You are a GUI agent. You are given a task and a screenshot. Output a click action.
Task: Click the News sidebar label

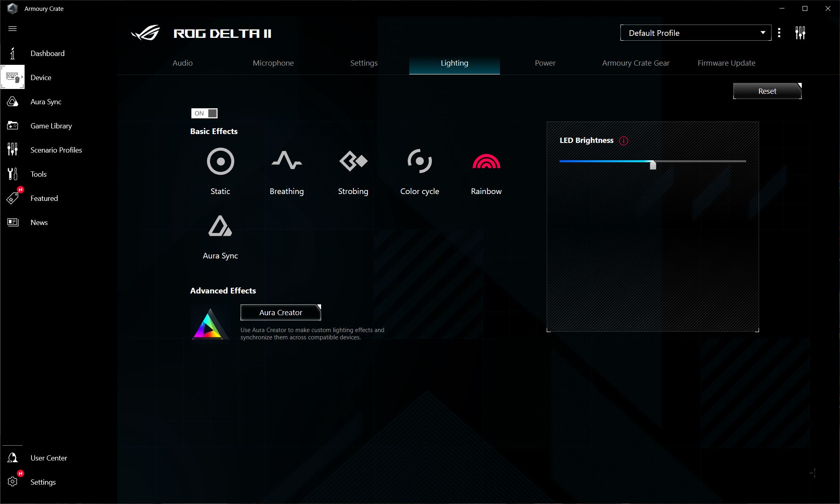39,223
